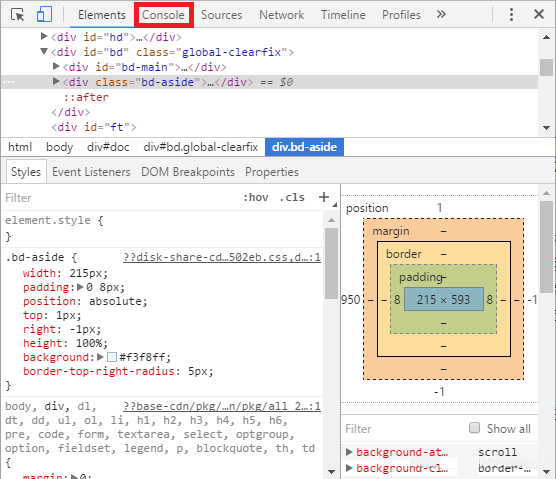
Task: Expand the div id="hd" node
Action: point(44,36)
